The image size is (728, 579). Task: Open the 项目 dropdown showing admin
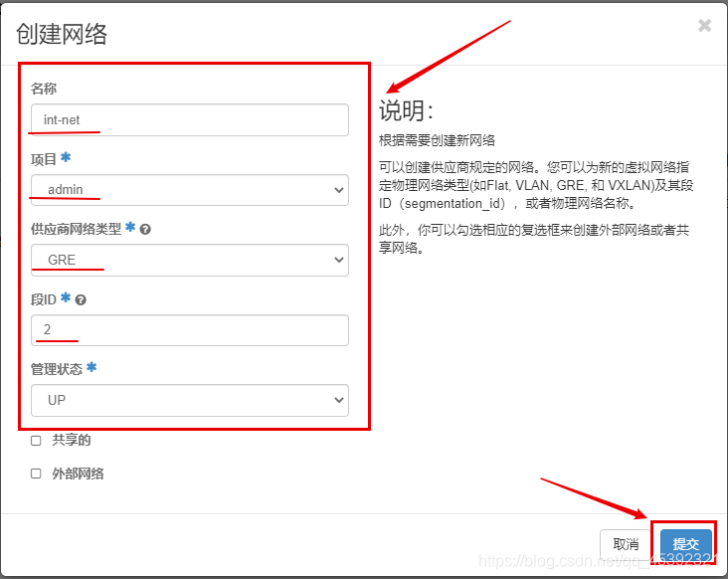point(190,190)
